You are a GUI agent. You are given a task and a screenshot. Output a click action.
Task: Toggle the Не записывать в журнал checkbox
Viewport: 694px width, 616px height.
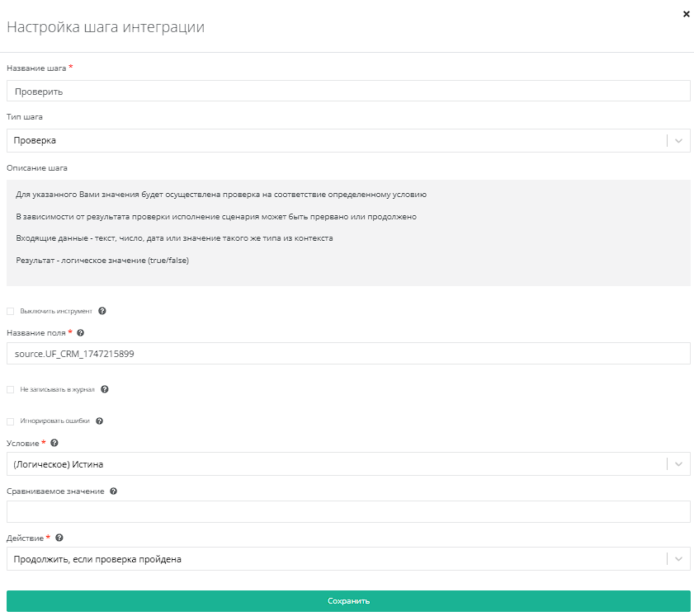(11, 389)
